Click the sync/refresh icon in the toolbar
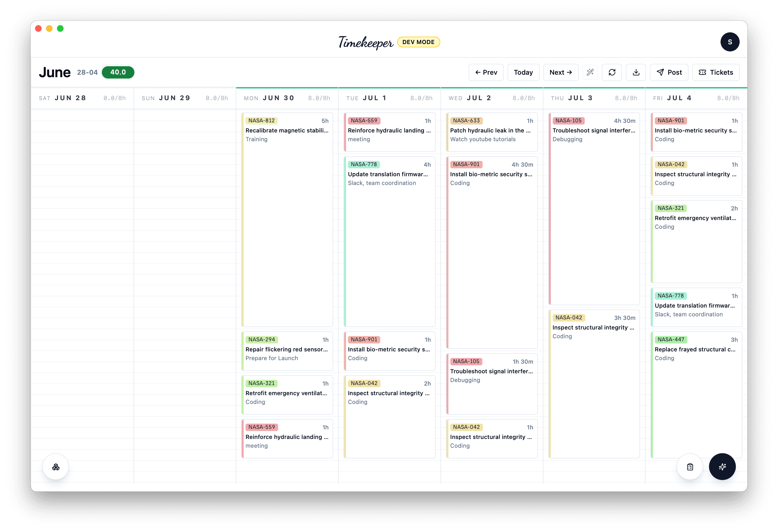This screenshot has width=778, height=532. click(612, 72)
